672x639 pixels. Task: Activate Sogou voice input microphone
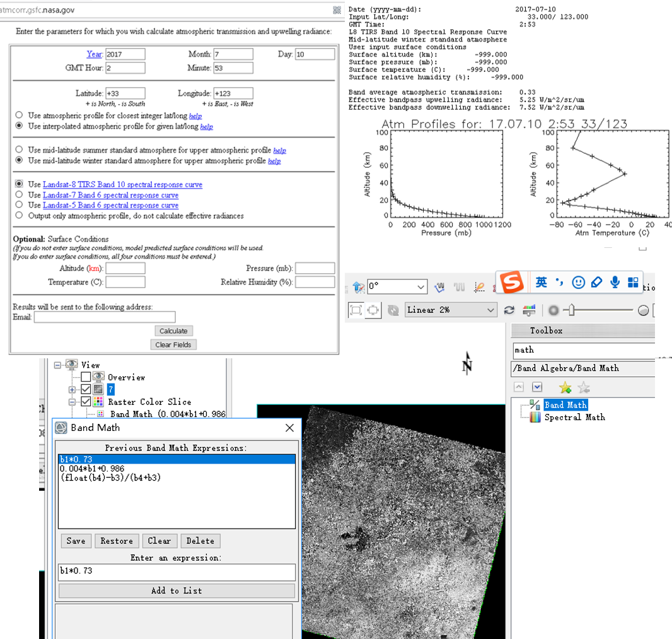(615, 282)
